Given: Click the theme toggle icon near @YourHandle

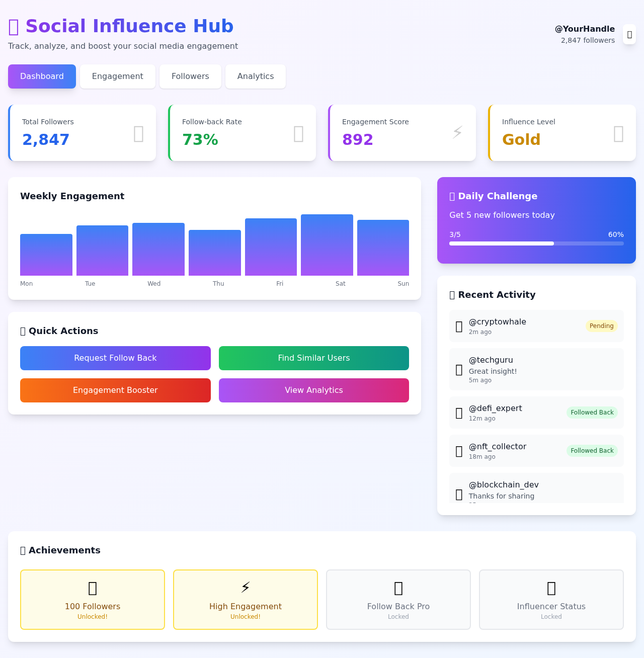Looking at the screenshot, I should point(629,34).
